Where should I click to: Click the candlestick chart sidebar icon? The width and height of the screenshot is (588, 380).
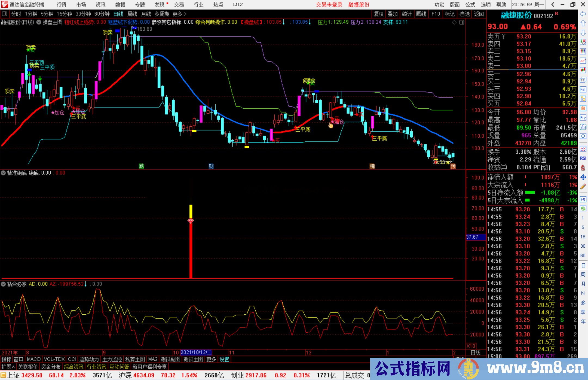(583, 70)
